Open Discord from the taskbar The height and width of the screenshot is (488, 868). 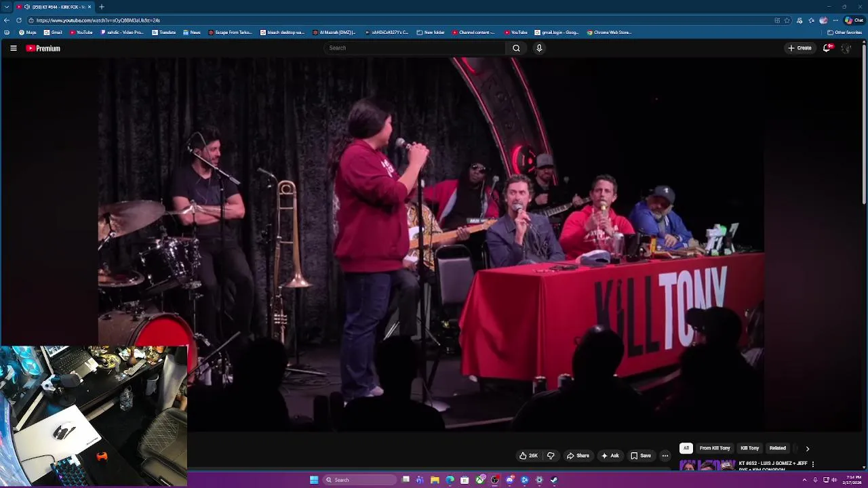point(510,480)
